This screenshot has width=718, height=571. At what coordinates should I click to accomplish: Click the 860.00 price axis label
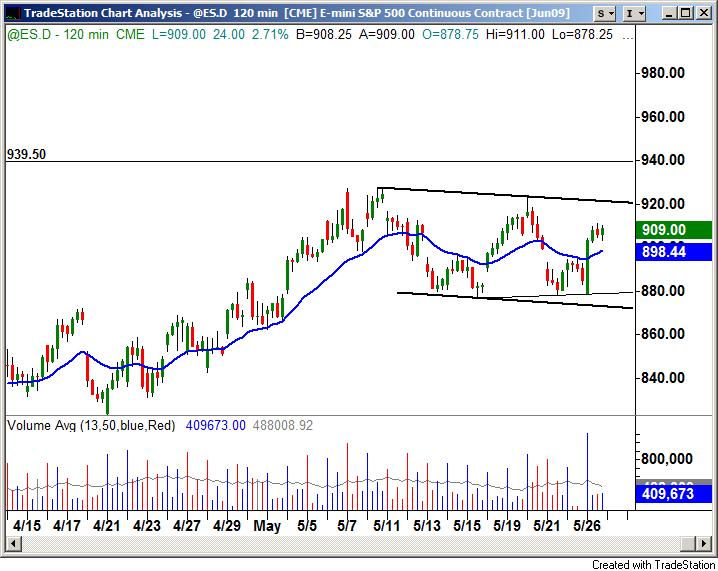(663, 334)
